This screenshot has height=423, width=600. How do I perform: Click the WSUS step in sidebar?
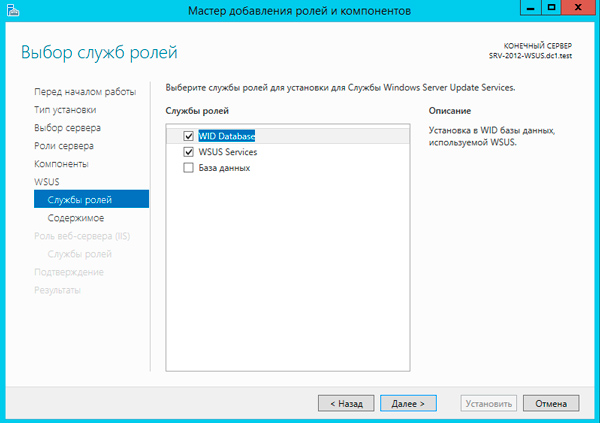pos(48,181)
